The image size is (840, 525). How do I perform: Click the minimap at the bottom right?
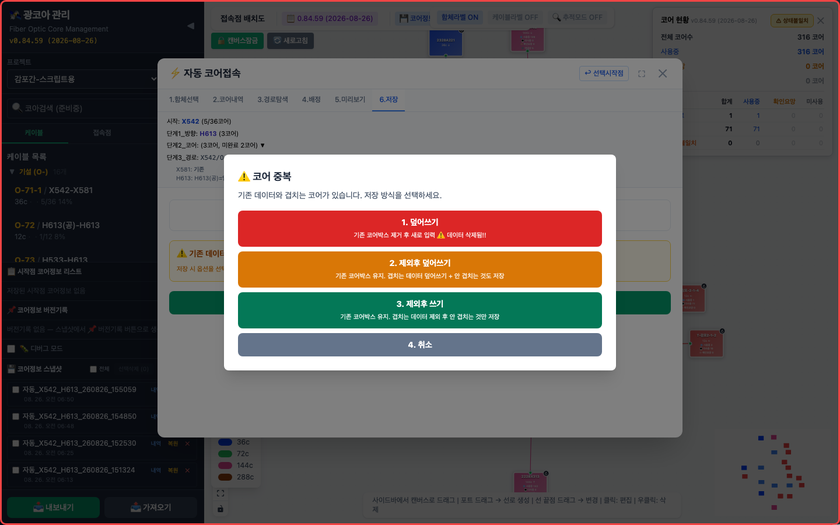pyautogui.click(x=772, y=472)
